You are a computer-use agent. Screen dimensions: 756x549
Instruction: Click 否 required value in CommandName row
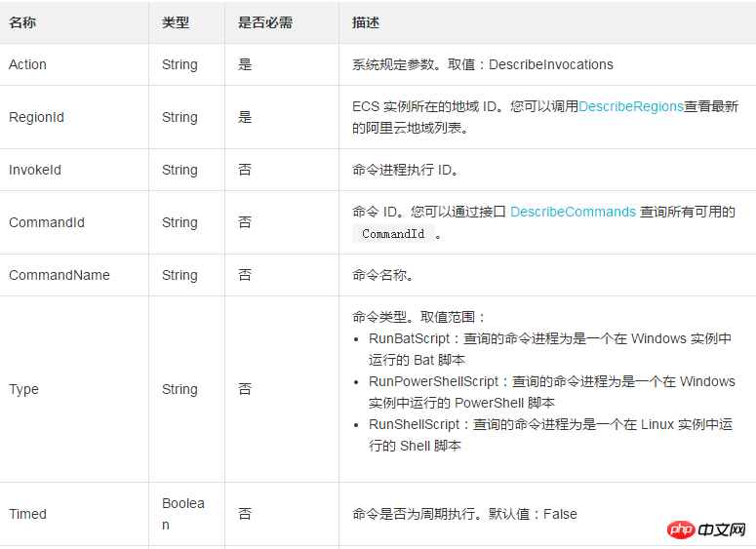[x=245, y=275]
